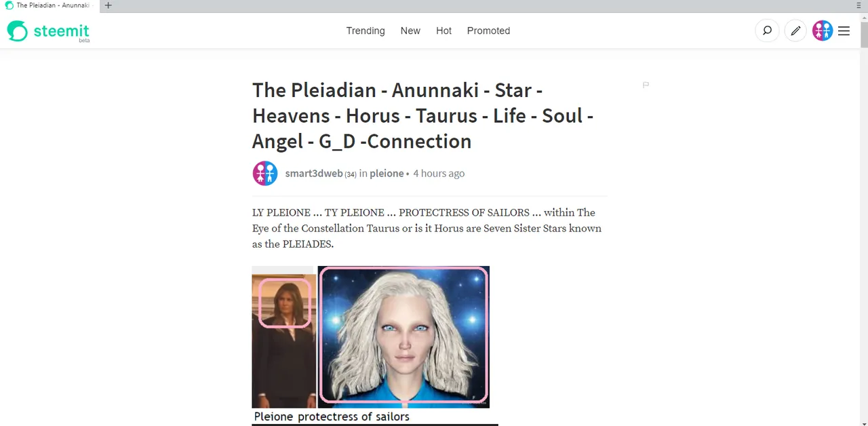Image resolution: width=868 pixels, height=426 pixels.
Task: Click the browser tab favicon
Action: click(x=9, y=5)
